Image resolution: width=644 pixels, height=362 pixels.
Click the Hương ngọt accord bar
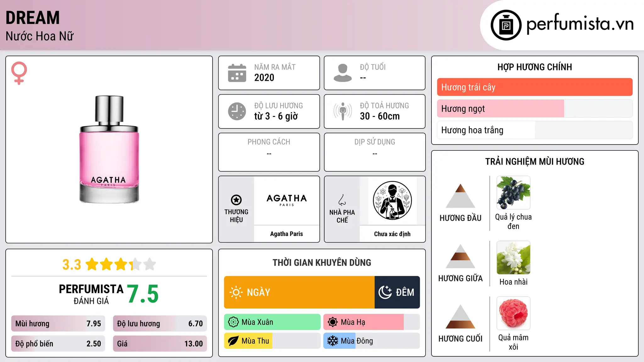click(x=535, y=109)
